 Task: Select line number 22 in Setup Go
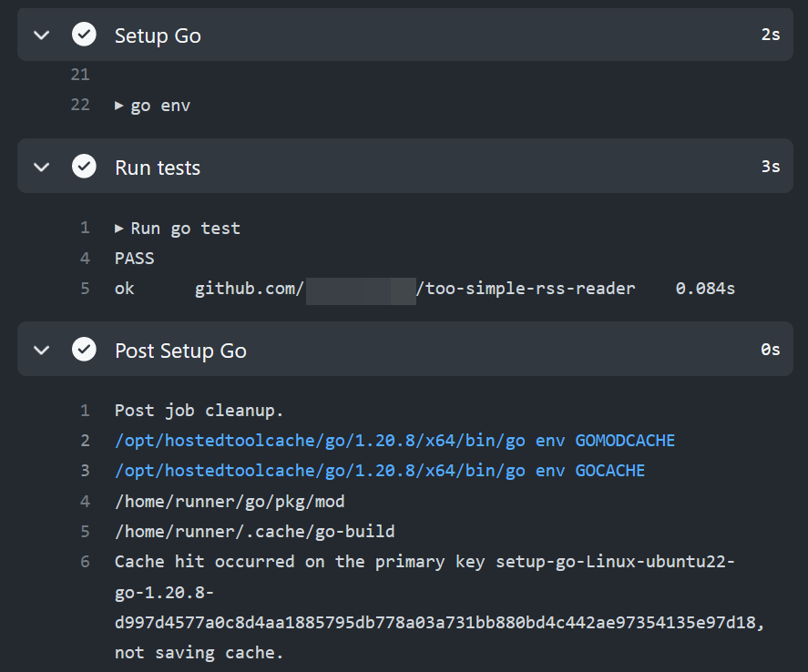pos(80,106)
